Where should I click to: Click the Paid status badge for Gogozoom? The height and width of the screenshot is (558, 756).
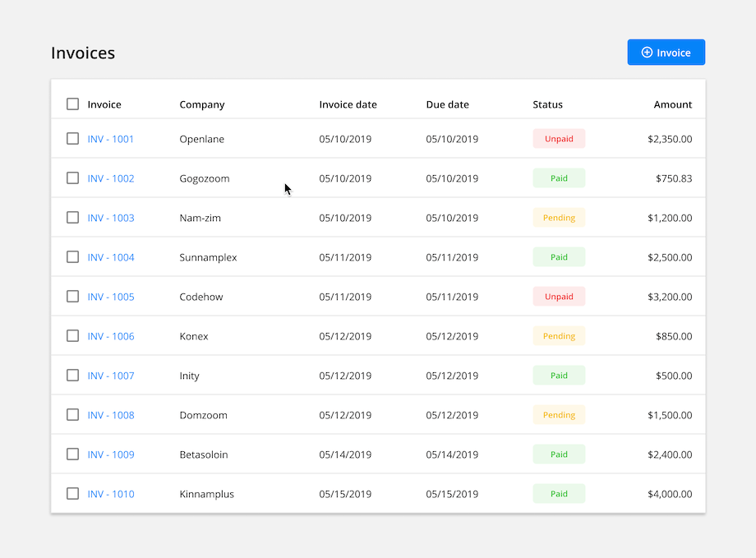(559, 178)
